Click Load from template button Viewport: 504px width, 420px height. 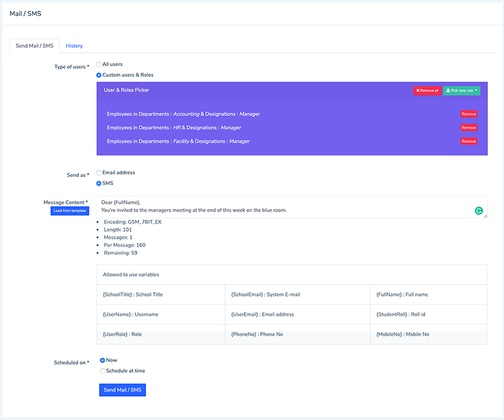tap(69, 210)
